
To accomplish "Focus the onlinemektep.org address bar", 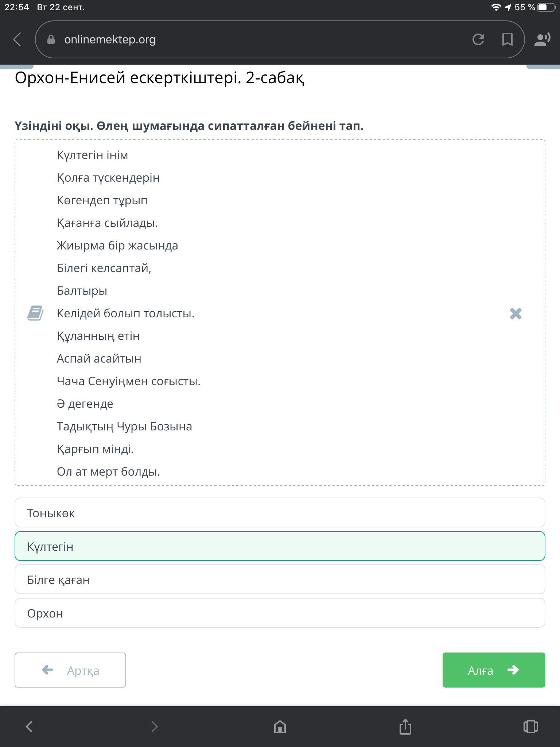I will (x=255, y=39).
